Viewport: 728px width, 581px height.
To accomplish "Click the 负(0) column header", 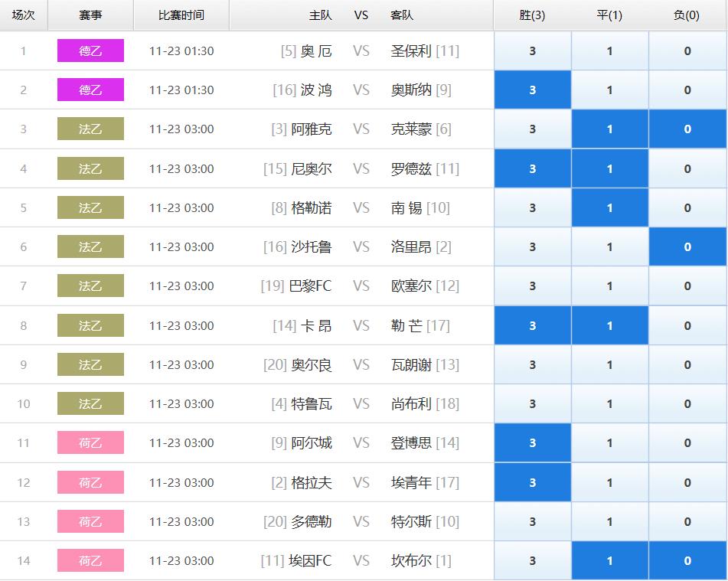I will [687, 15].
